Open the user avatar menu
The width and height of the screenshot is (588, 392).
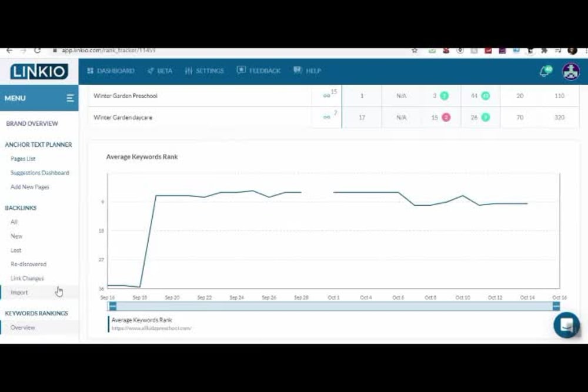coord(571,71)
